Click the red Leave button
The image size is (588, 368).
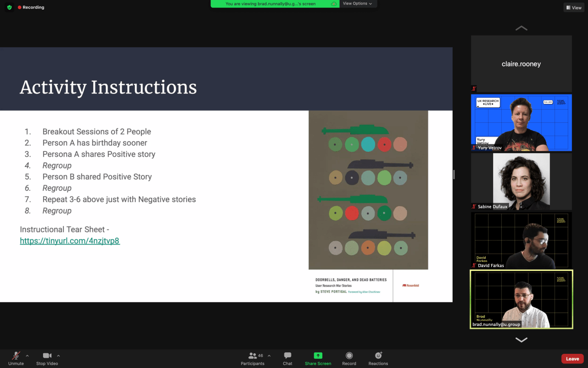[572, 359]
